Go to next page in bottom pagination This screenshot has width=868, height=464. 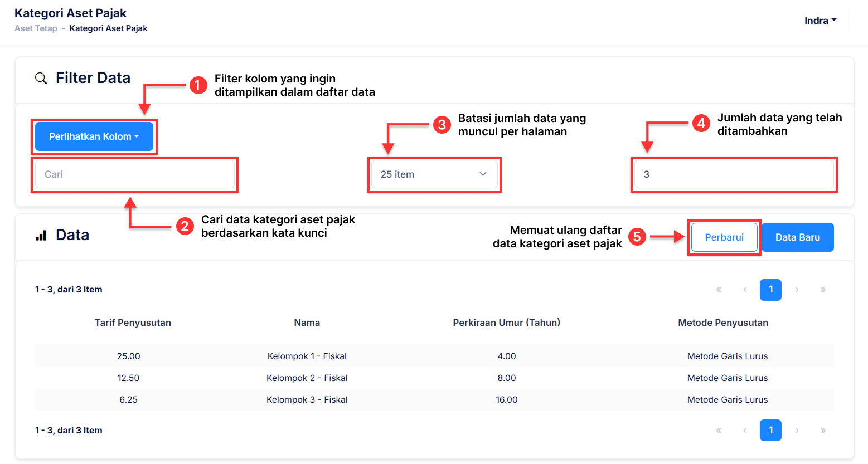click(x=797, y=431)
